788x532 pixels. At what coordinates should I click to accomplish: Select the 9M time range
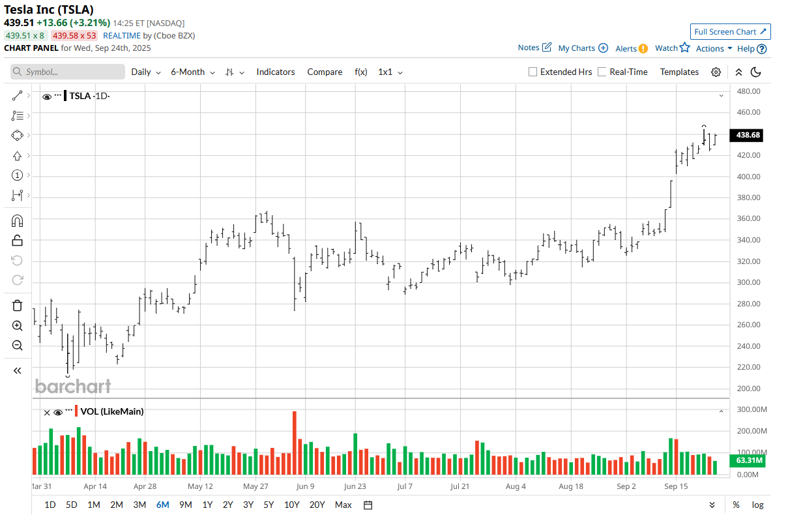coord(186,505)
